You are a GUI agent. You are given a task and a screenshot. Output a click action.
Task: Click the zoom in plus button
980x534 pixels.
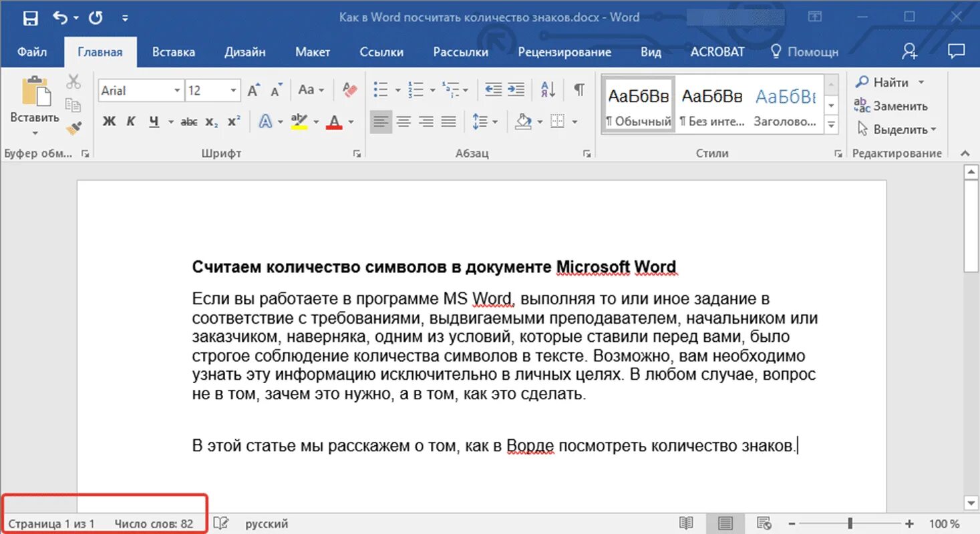[909, 524]
